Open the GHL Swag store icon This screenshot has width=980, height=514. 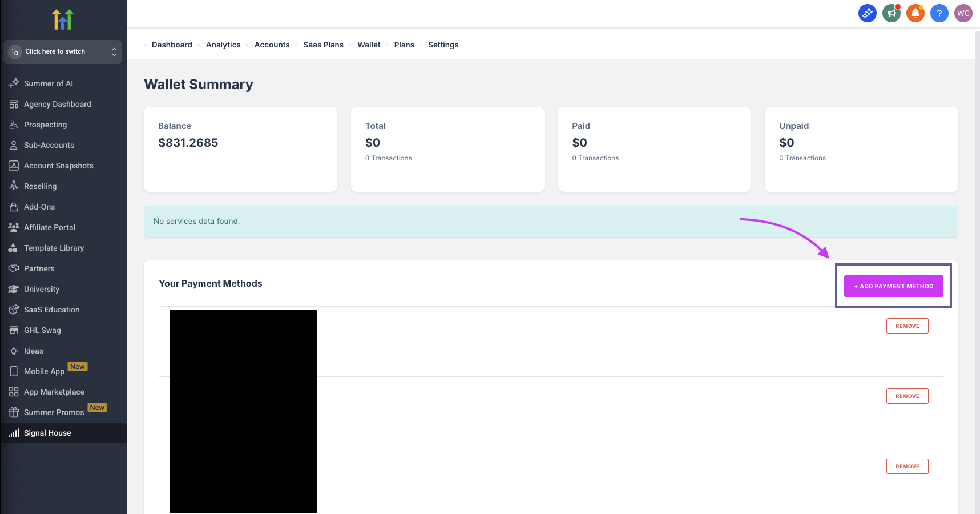click(x=14, y=330)
